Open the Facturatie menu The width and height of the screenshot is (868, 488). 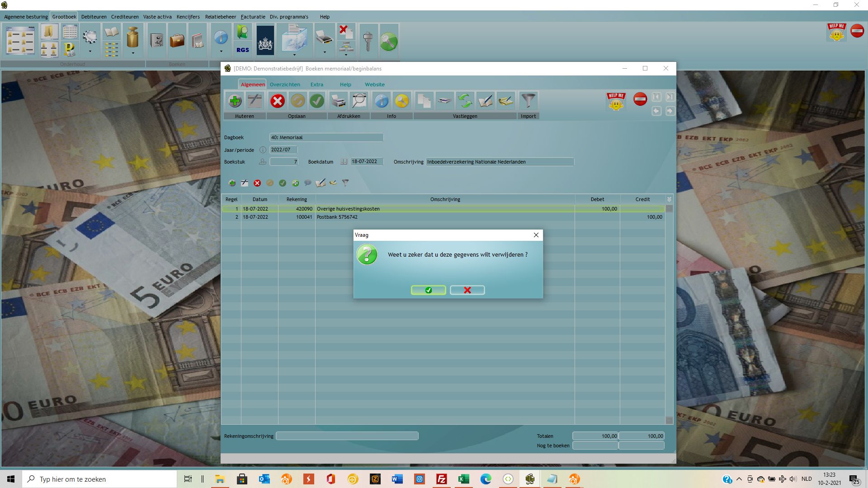pos(253,17)
